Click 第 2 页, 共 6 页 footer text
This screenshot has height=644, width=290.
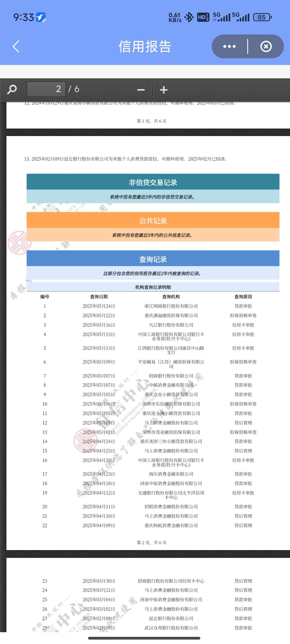[152, 543]
